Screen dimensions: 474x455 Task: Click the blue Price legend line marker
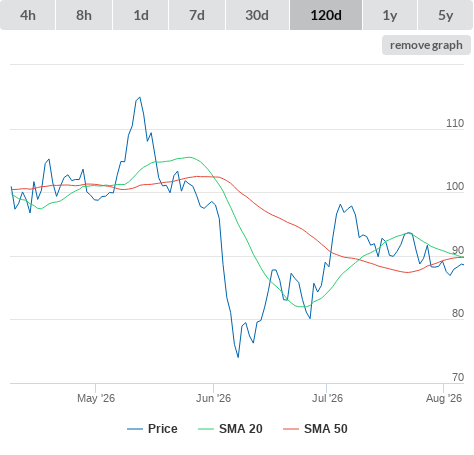[135, 429]
